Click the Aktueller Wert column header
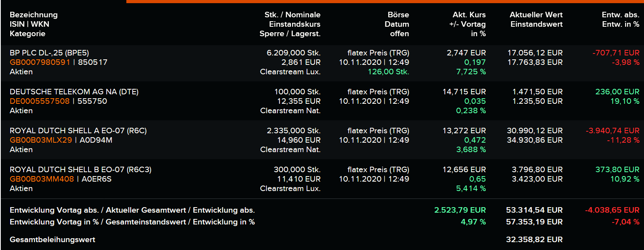Viewport: 644px width, 250px height. tap(536, 15)
